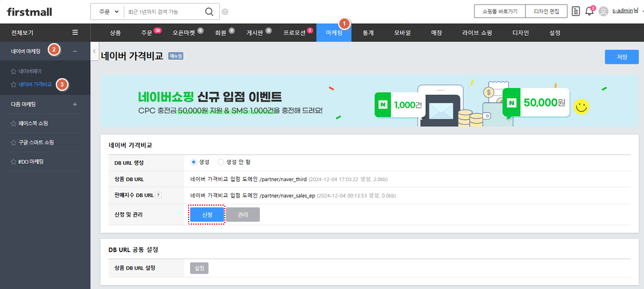Click the 네이버쇼핑 신규 입점 이벤트 banner
This screenshot has width=644, height=289.
pos(369,101)
